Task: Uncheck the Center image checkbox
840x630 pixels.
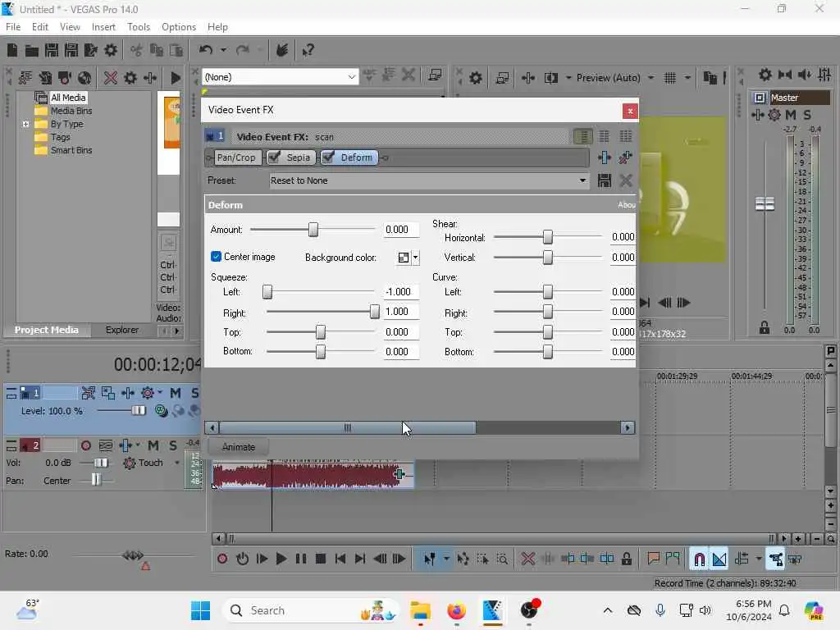Action: (216, 257)
